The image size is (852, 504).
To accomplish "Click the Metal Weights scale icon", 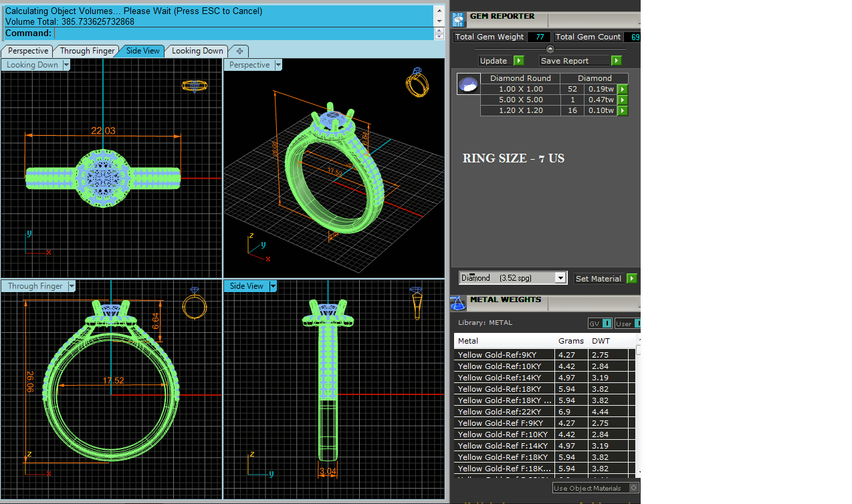I will pyautogui.click(x=458, y=303).
